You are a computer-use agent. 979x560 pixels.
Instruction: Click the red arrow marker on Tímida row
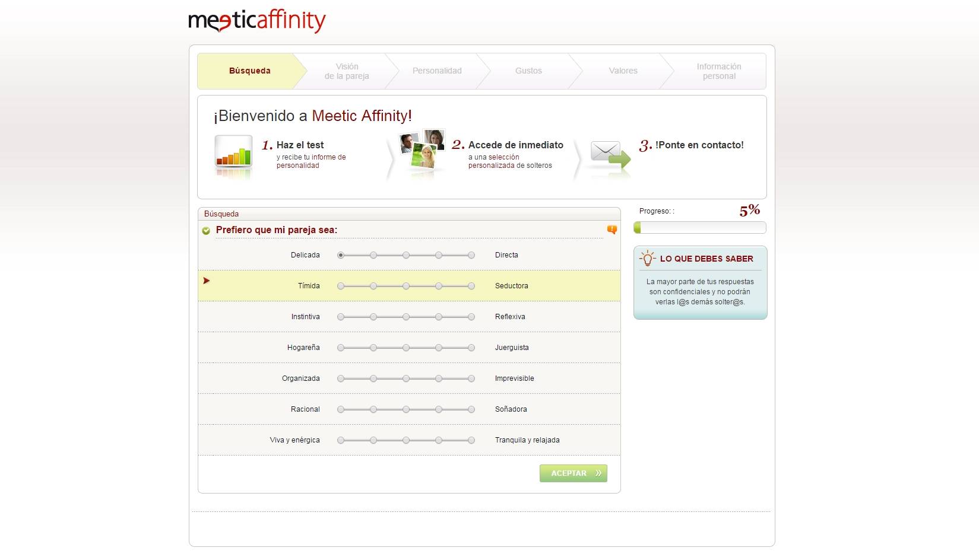pyautogui.click(x=206, y=281)
